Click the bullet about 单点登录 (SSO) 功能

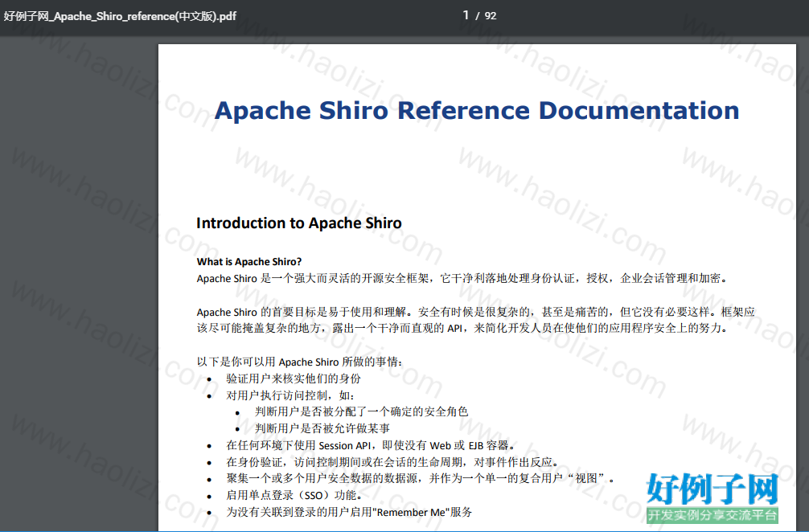[x=295, y=495]
